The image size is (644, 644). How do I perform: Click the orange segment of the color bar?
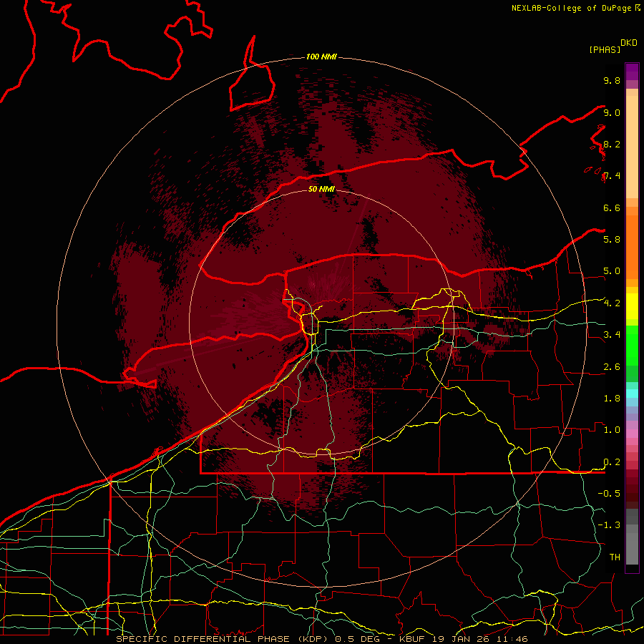[632, 246]
